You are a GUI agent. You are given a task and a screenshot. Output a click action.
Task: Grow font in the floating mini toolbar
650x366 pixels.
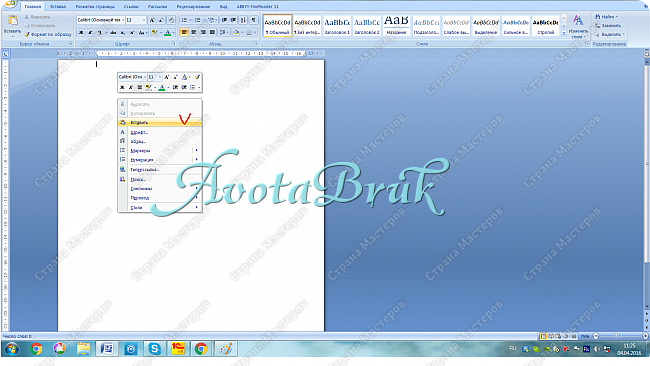[166, 77]
